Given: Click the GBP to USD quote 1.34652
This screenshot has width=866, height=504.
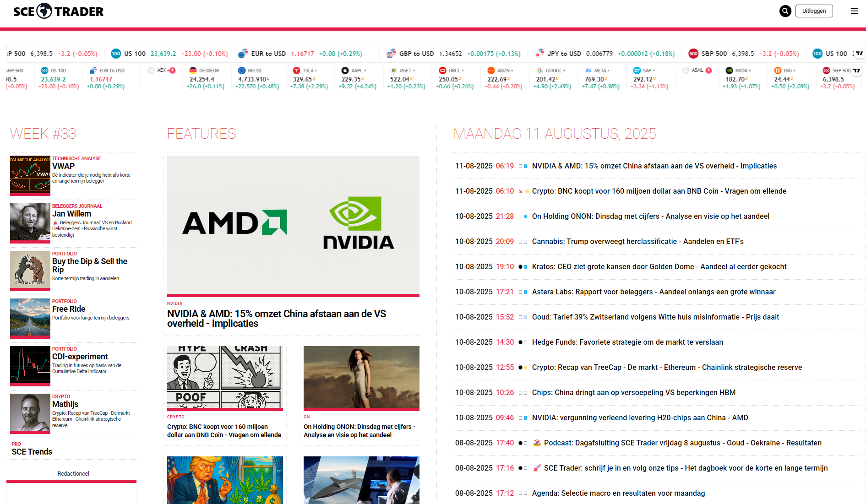Looking at the screenshot, I should point(450,54).
